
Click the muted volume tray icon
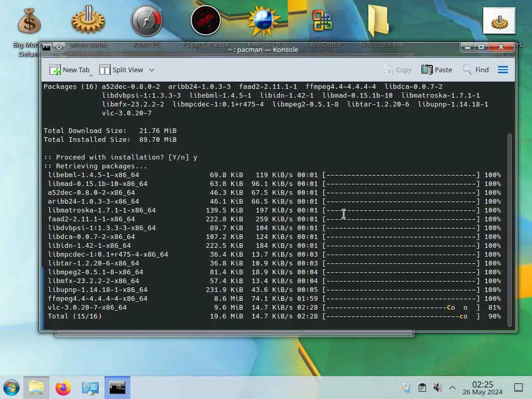coord(437,388)
